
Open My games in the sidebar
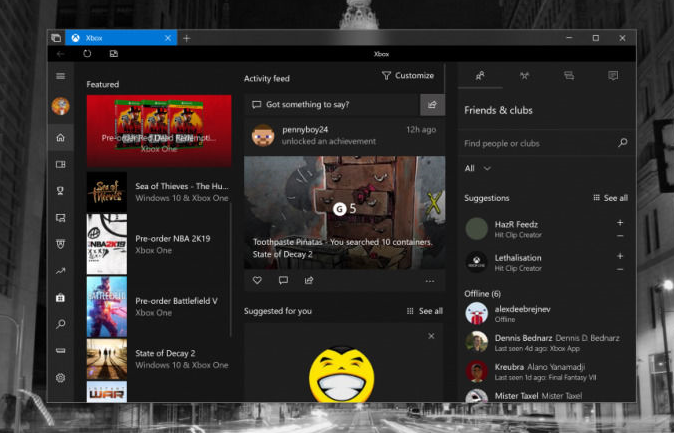(x=61, y=164)
